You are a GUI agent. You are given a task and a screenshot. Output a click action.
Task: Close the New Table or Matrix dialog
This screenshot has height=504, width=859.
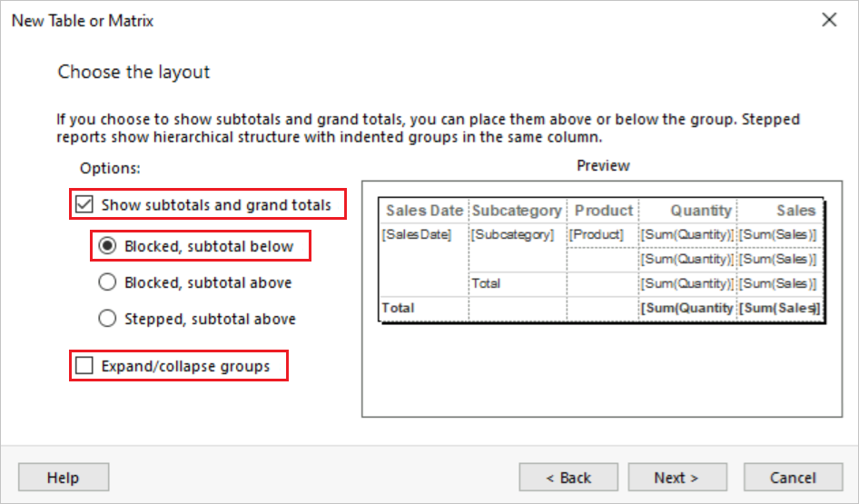click(x=828, y=20)
